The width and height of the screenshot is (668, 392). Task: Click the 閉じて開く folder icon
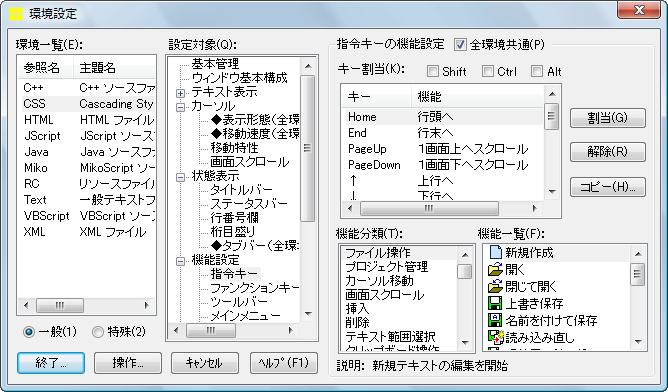pyautogui.click(x=495, y=286)
